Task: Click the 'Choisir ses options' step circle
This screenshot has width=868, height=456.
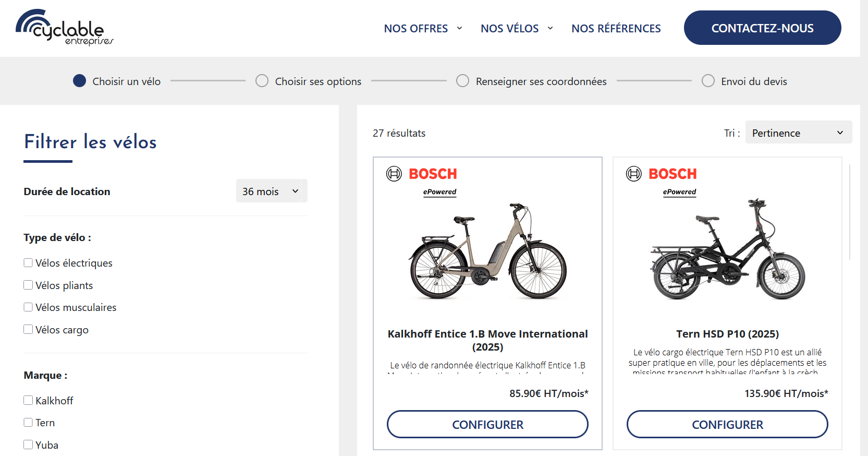Action: (x=262, y=81)
